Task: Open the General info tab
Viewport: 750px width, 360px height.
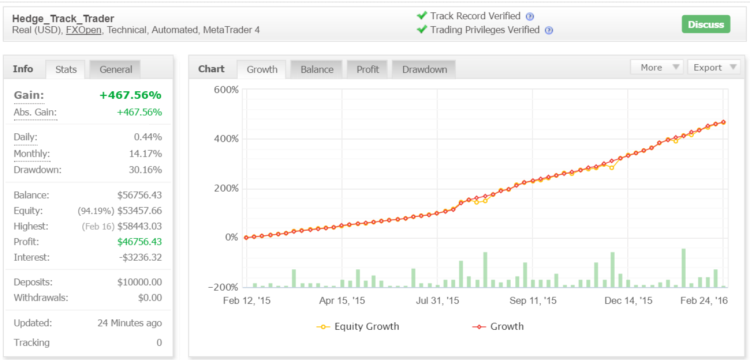Action: (115, 69)
